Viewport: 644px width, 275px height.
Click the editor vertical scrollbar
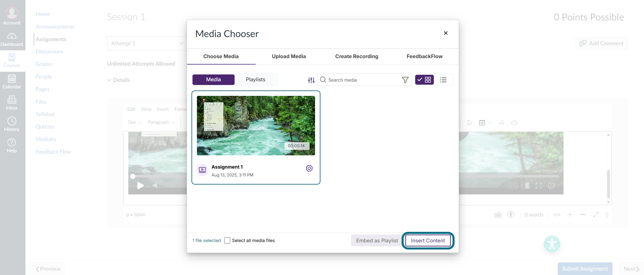click(x=608, y=184)
